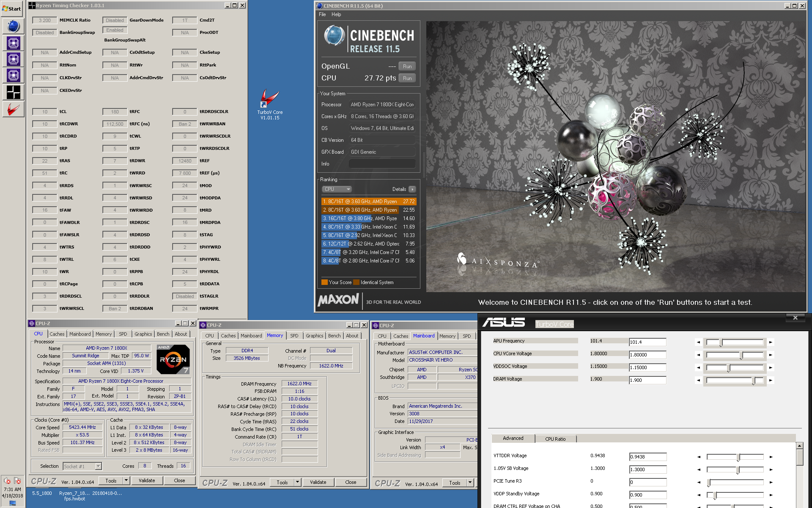Select the Advanced tab in TurboV Core
This screenshot has width=812, height=508.
(x=513, y=438)
